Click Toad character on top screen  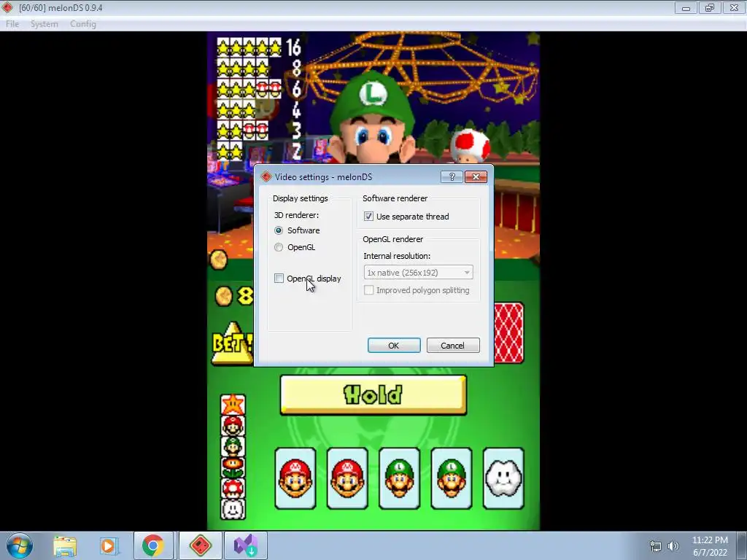pos(471,144)
